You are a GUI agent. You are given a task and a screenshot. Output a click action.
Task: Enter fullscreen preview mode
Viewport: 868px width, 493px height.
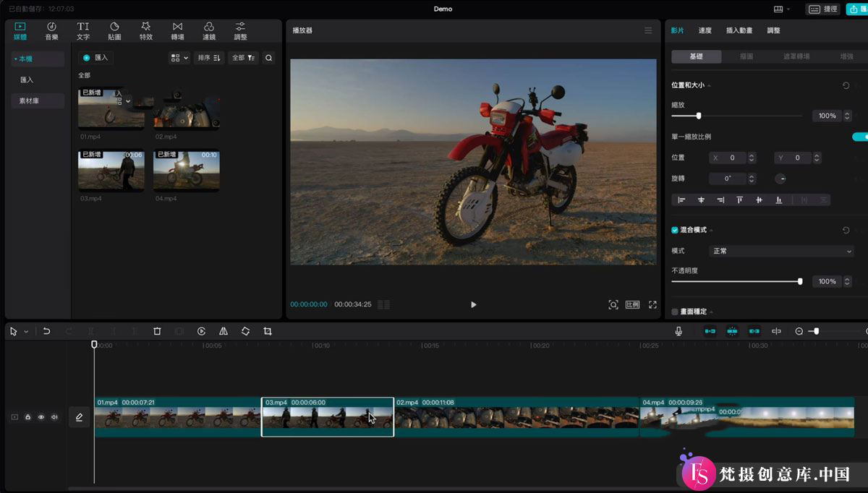[x=652, y=305]
